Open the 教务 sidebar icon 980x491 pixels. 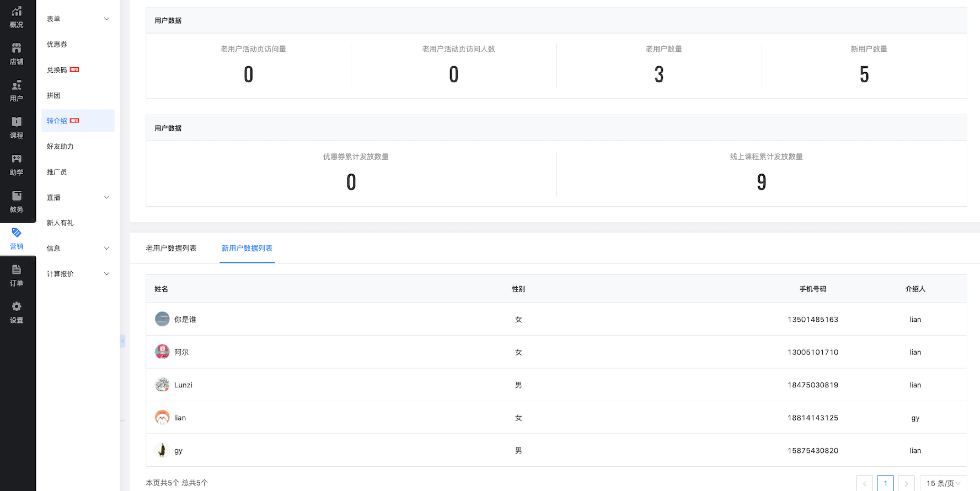coord(16,201)
